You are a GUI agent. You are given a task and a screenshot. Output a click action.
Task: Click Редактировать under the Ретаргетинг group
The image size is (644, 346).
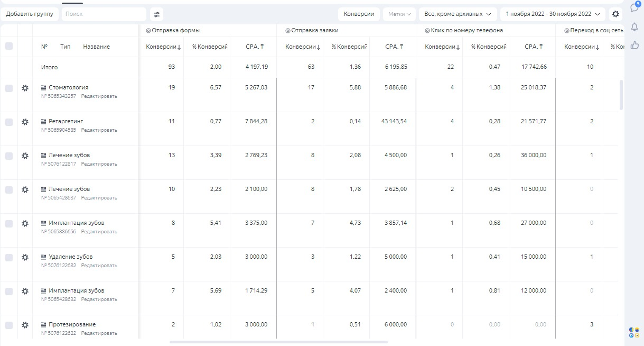click(99, 130)
